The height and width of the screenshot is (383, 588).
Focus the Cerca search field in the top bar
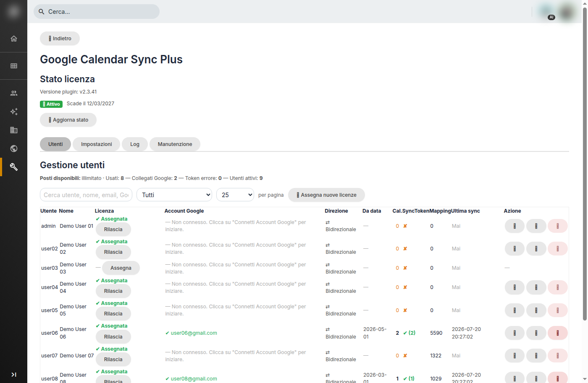(97, 12)
